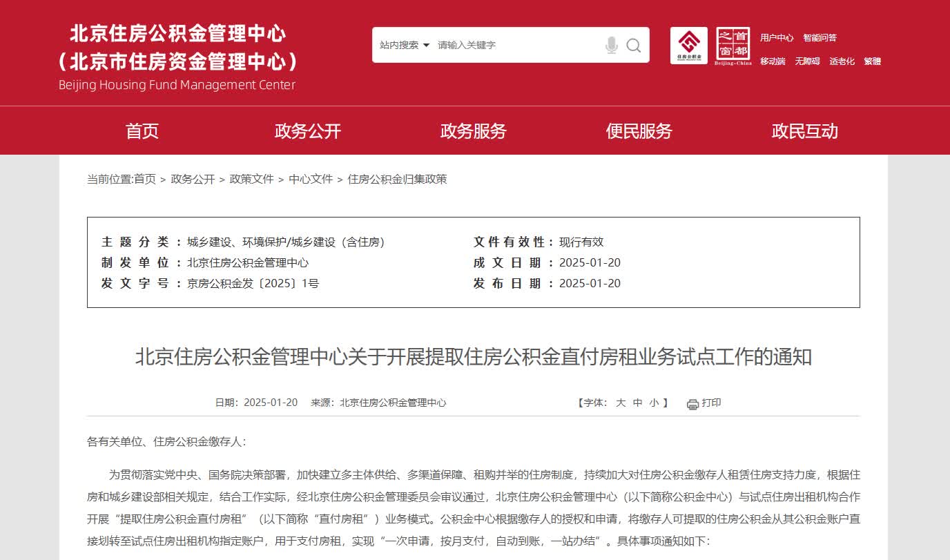The height and width of the screenshot is (560, 950).
Task: Set font size to 小
Action: (x=654, y=403)
